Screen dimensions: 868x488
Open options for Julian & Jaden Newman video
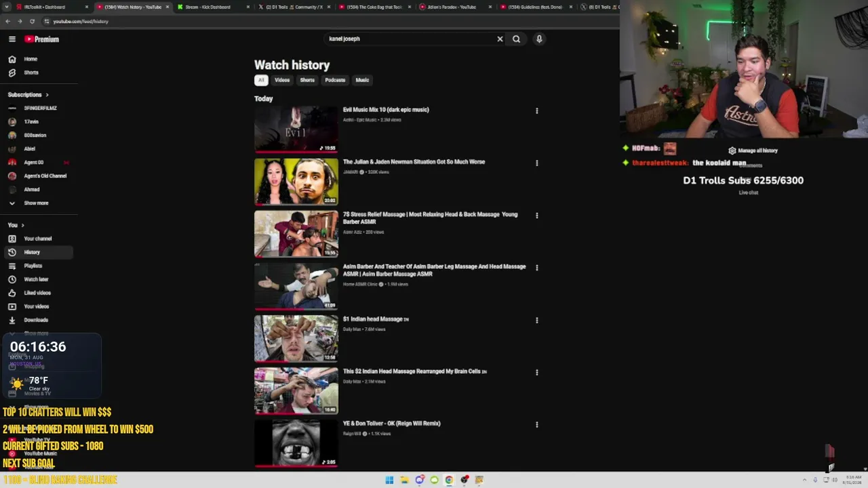coord(536,163)
